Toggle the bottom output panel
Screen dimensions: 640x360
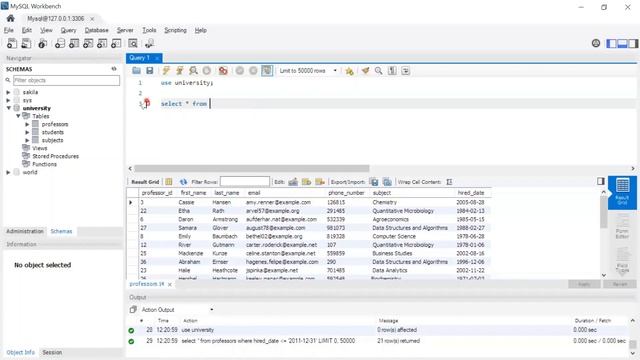(622, 43)
